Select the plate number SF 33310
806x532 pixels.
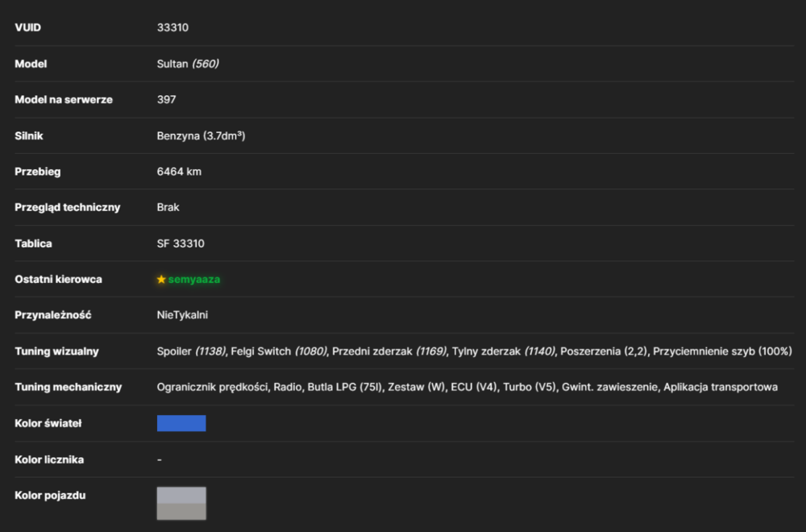click(x=181, y=243)
